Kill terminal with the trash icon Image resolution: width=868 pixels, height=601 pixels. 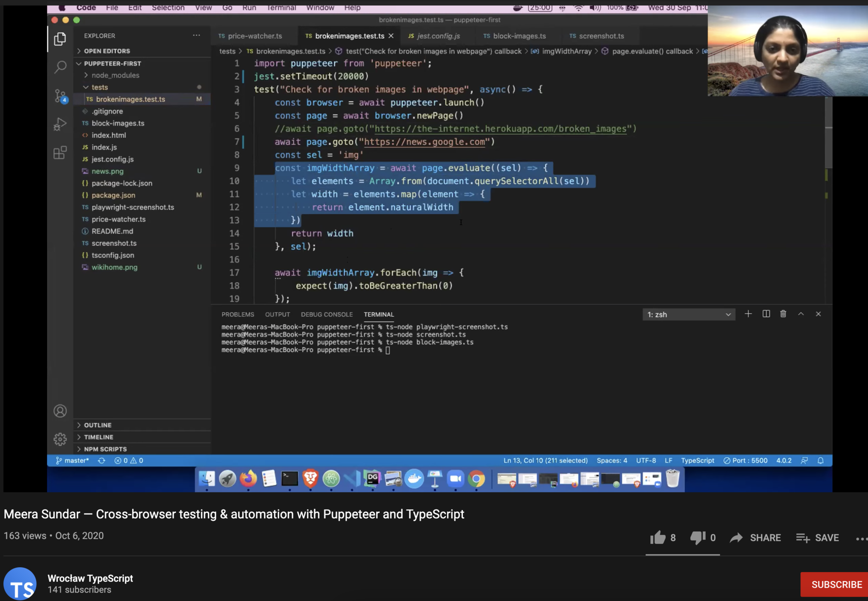[783, 314]
